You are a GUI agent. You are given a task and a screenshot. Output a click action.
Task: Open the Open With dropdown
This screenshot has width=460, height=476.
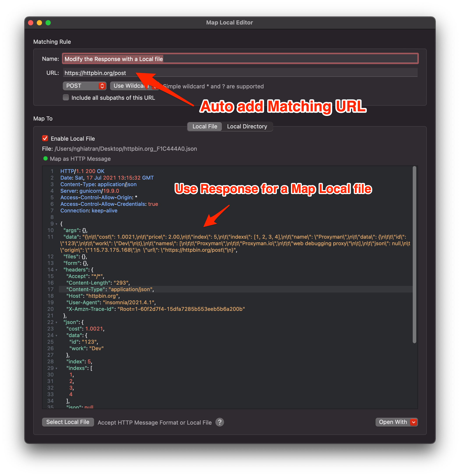tap(396, 422)
